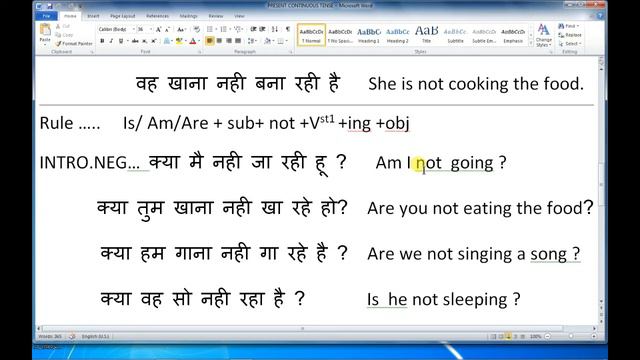Apply the Heading 2 style
The image size is (640, 360).
click(398, 35)
